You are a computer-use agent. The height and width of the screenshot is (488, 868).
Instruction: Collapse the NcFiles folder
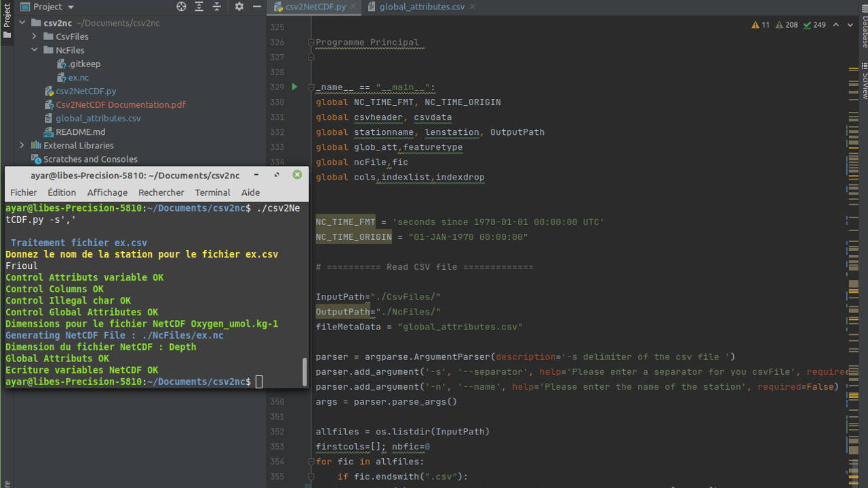point(35,50)
